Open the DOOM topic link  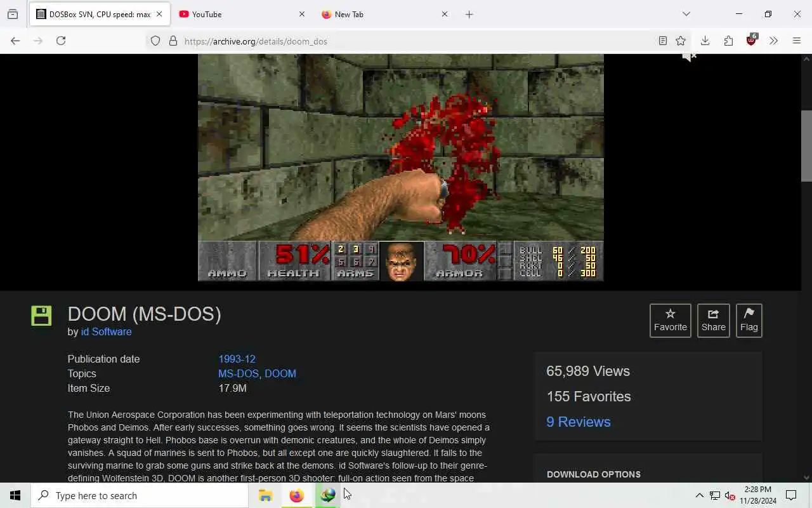280,373
